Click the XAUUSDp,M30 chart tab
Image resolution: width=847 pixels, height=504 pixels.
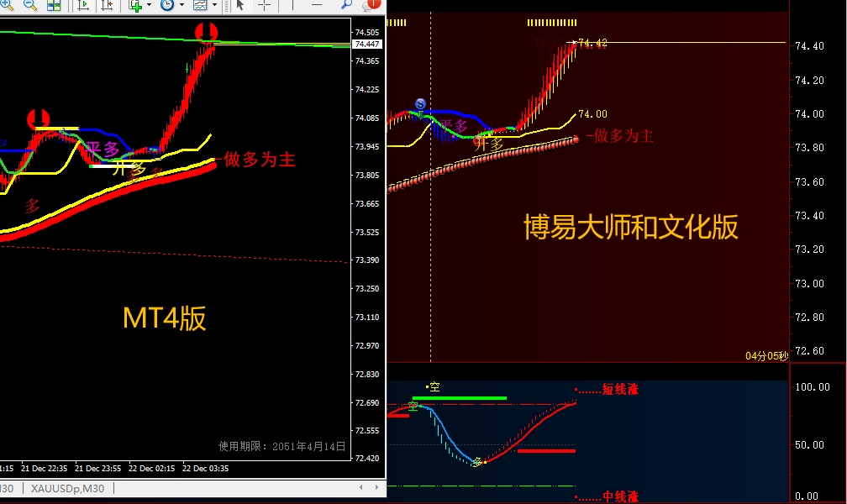pos(67,488)
